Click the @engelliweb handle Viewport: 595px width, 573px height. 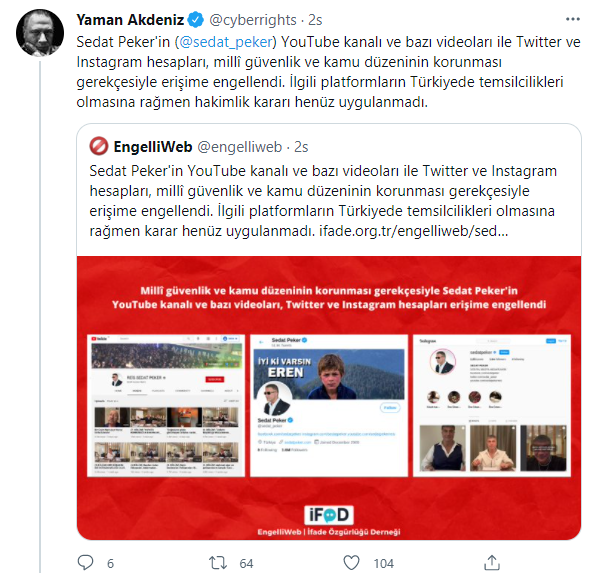point(239,147)
